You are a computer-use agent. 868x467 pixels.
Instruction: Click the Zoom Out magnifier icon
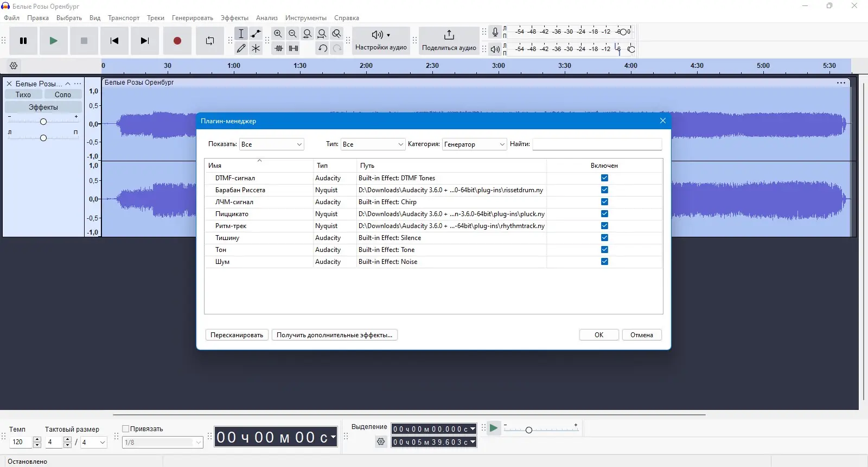(x=293, y=34)
